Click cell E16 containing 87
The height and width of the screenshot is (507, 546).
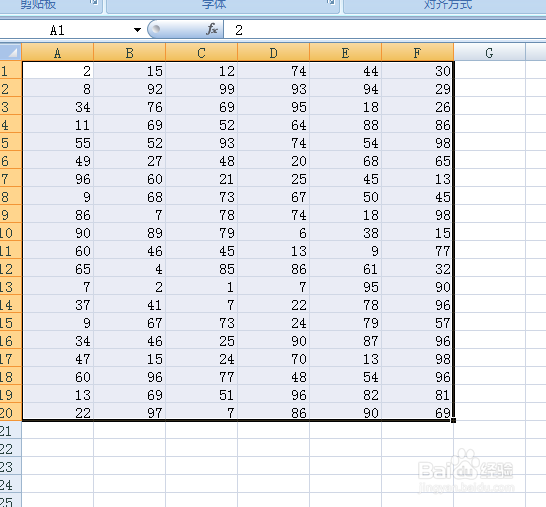[346, 341]
